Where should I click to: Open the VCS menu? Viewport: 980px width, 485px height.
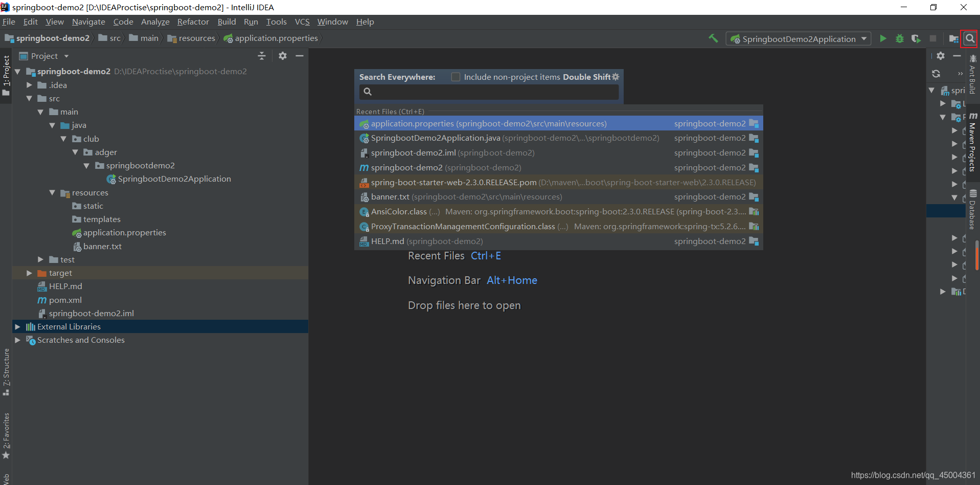point(302,21)
